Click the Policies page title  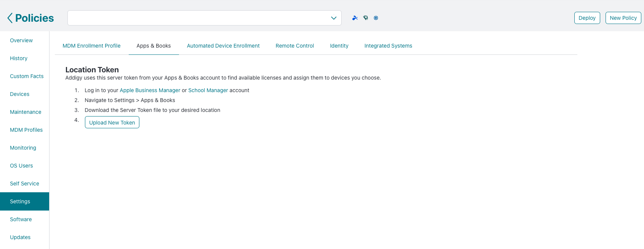[35, 18]
